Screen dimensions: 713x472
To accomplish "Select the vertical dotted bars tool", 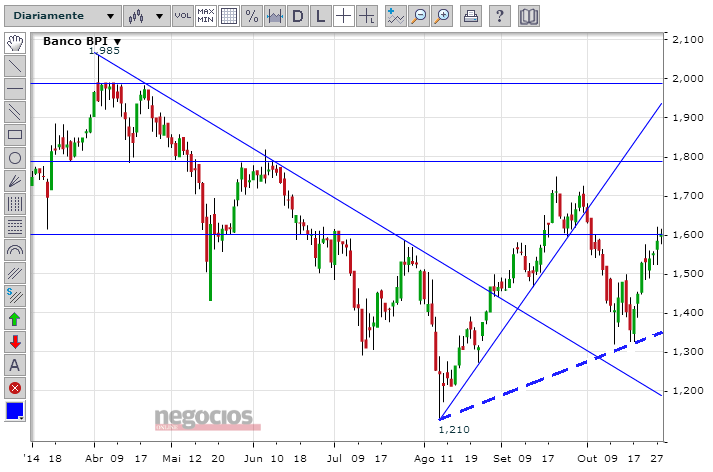I will coord(15,204).
